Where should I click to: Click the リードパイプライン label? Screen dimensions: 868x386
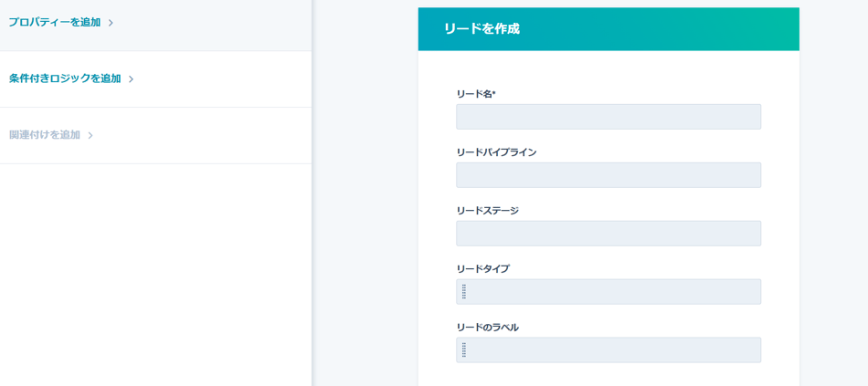click(x=496, y=152)
